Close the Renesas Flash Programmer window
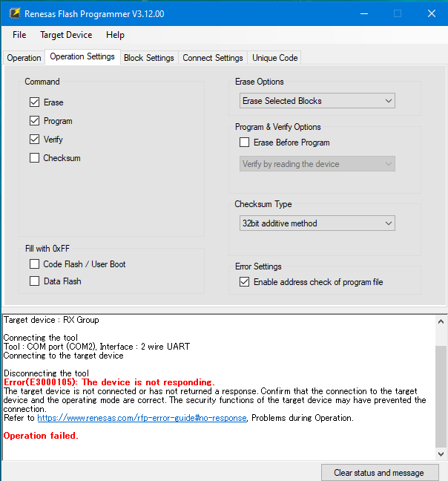Viewport: 448px width, 481px height. pos(431,13)
